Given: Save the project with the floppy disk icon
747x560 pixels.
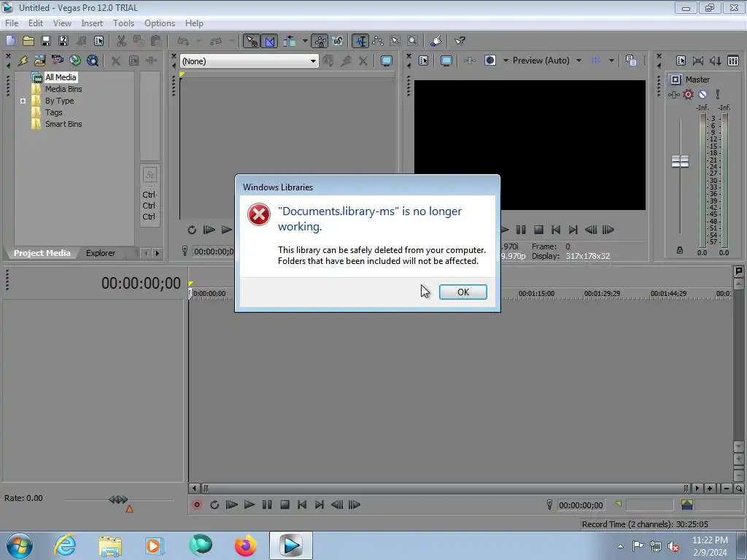Looking at the screenshot, I should (x=46, y=41).
